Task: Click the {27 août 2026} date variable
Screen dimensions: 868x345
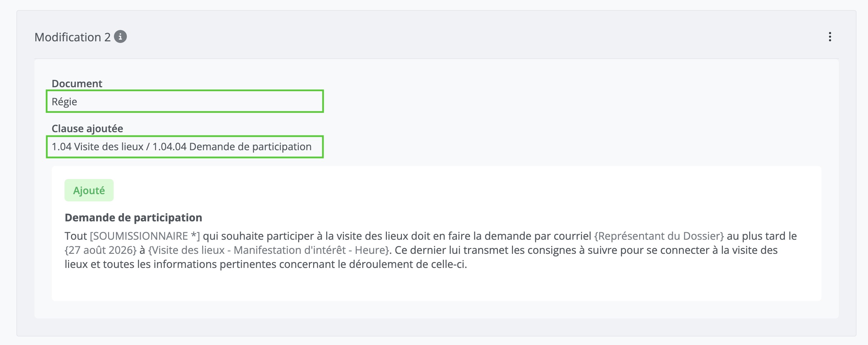Action: point(101,250)
